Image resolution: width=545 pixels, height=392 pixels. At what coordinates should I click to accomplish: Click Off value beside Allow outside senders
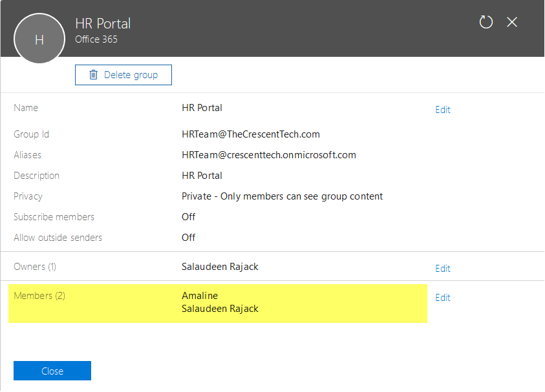[x=188, y=238]
